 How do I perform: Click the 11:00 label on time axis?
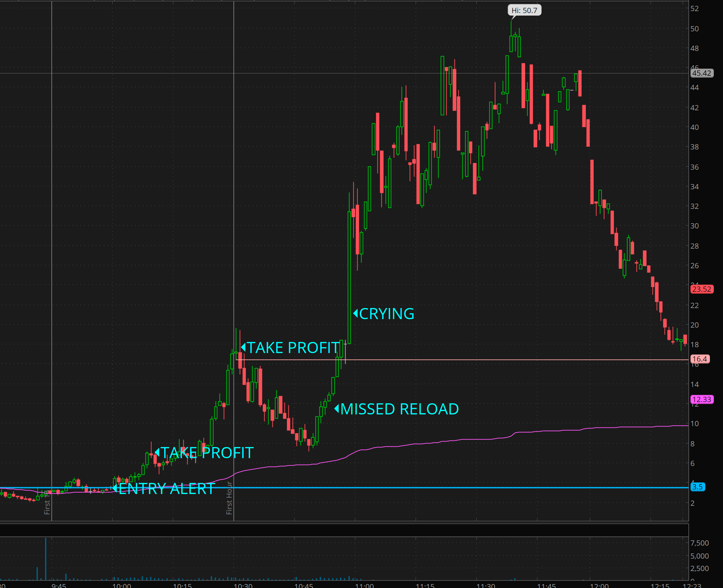tap(364, 585)
